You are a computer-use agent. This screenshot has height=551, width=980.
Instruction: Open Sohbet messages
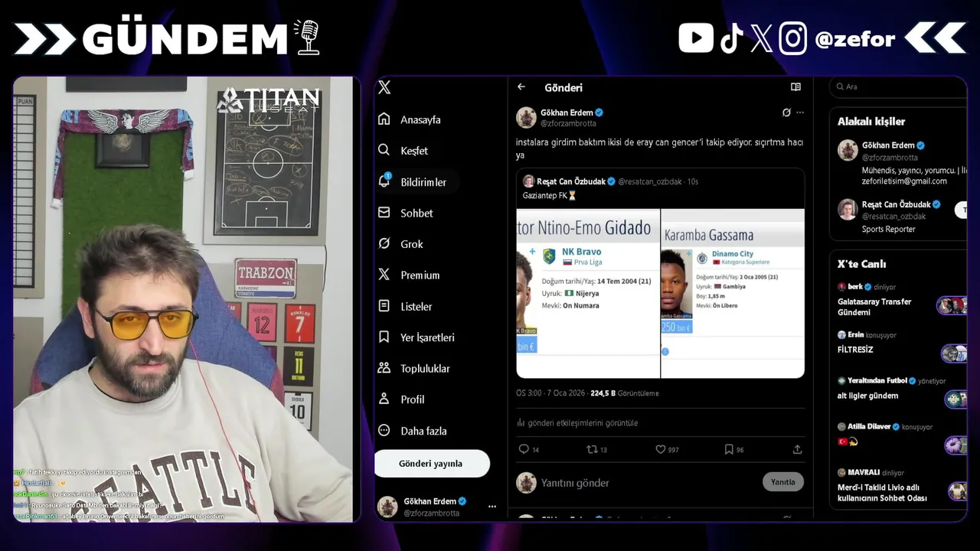[x=406, y=213]
